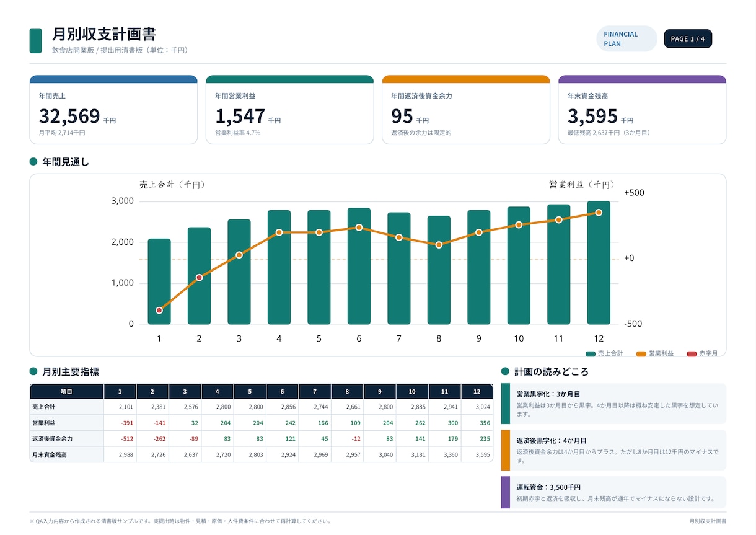This screenshot has width=756, height=535.
Task: Click the teal 売上合計 legend swatch
Action: tap(590, 353)
